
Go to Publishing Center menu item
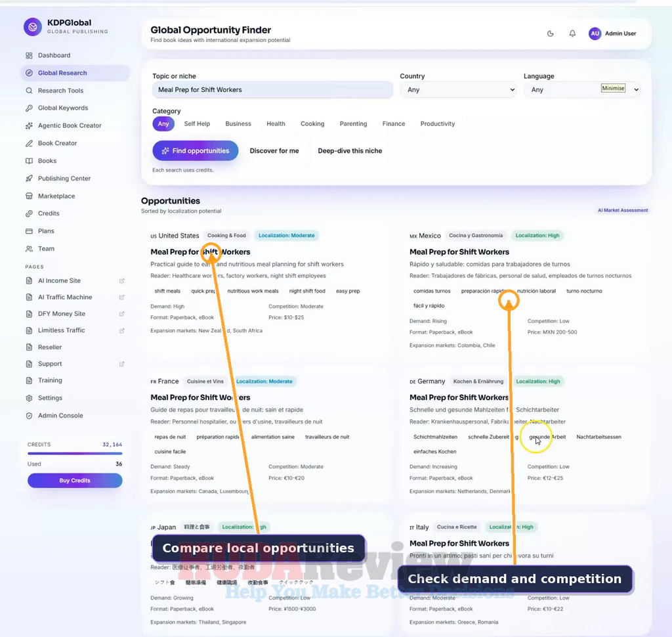coord(75,179)
